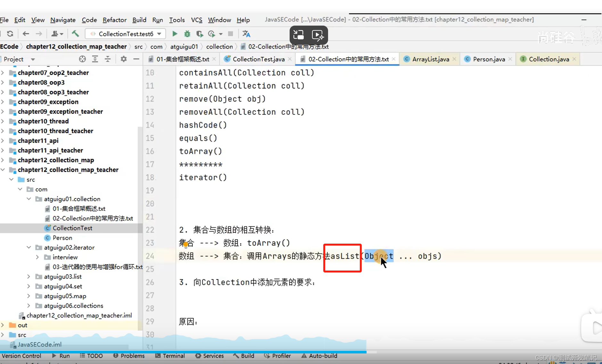
Task: Expand the atguigu03.list package
Action: pos(29,277)
